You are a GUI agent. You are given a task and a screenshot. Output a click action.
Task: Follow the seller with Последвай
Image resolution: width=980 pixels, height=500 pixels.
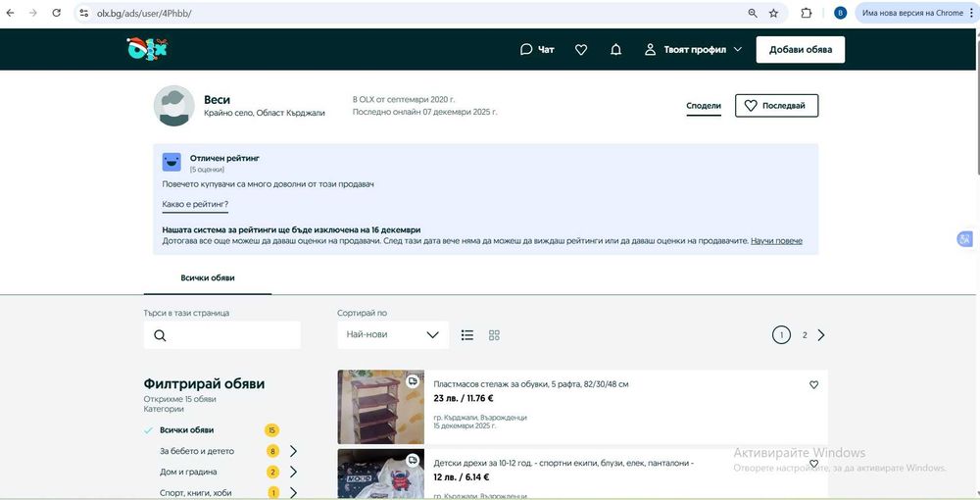pyautogui.click(x=776, y=106)
